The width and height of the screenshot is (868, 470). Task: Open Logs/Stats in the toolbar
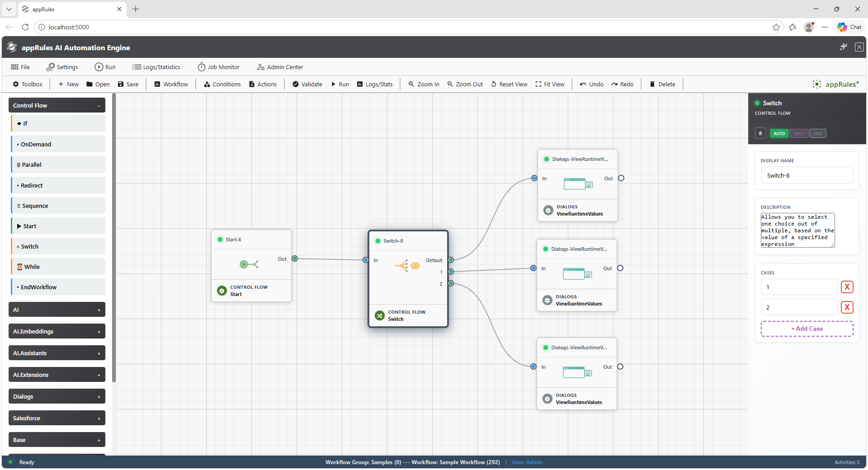(x=375, y=84)
